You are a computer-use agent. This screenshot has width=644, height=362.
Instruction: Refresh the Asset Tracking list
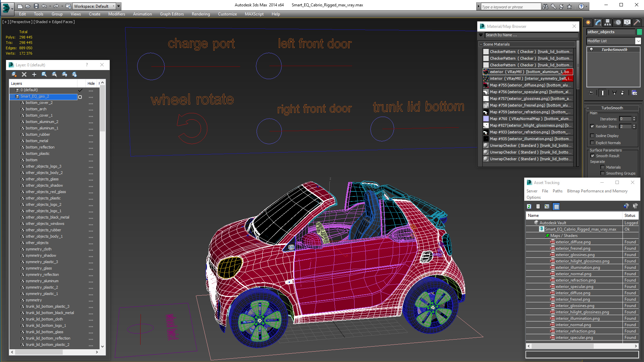tap(529, 206)
